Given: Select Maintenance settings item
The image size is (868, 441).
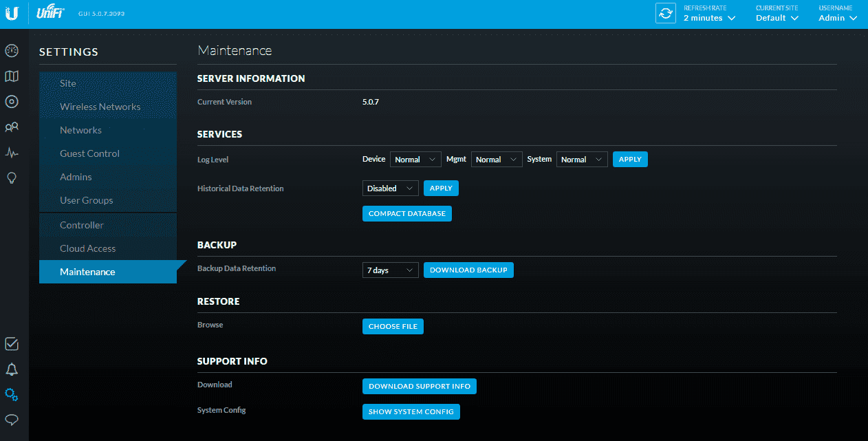Looking at the screenshot, I should coord(108,272).
